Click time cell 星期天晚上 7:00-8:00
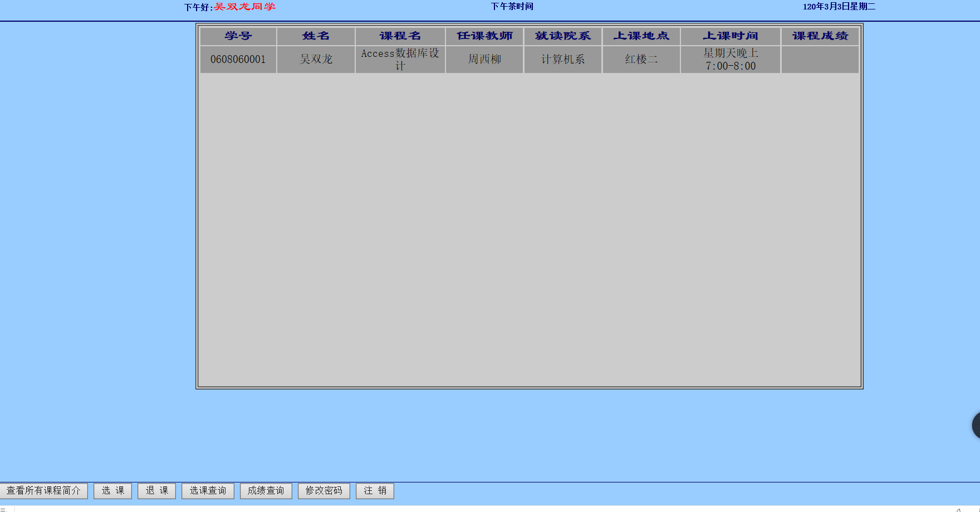 pyautogui.click(x=731, y=60)
